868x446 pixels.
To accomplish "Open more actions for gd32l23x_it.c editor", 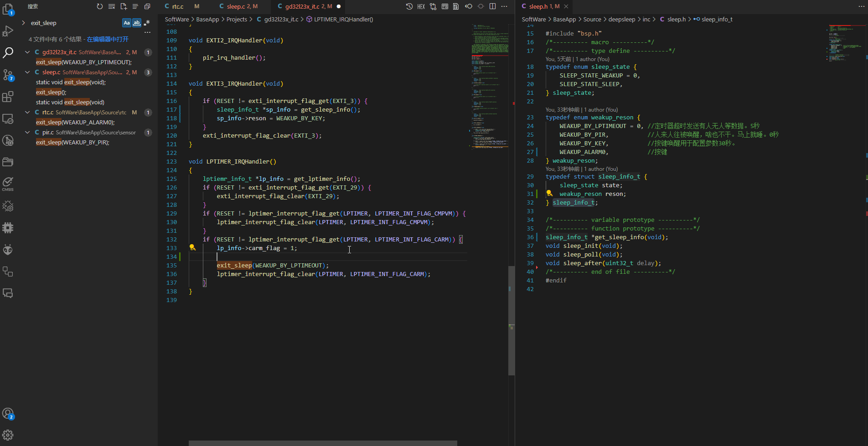I will 504,6.
